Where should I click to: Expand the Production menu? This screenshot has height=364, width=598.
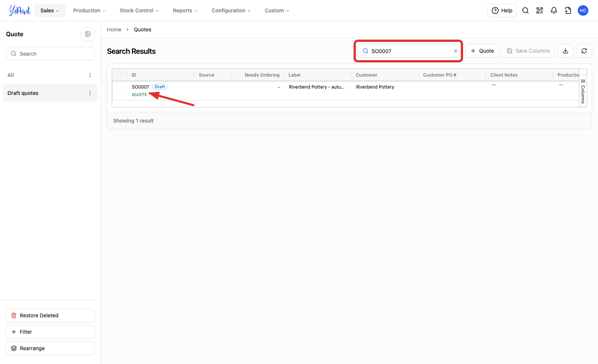(x=89, y=10)
